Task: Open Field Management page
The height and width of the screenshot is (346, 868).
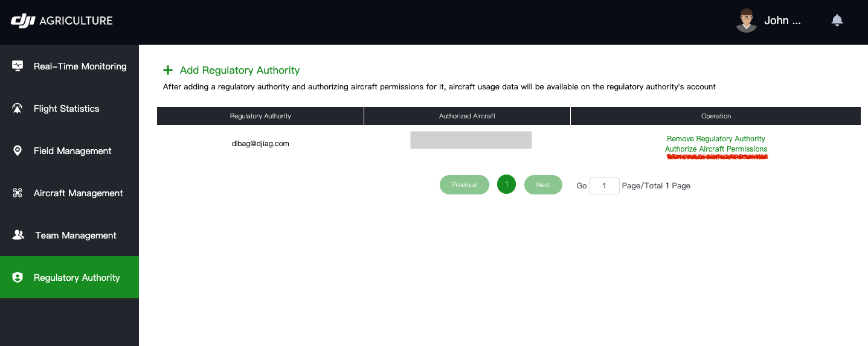Action: [69, 150]
